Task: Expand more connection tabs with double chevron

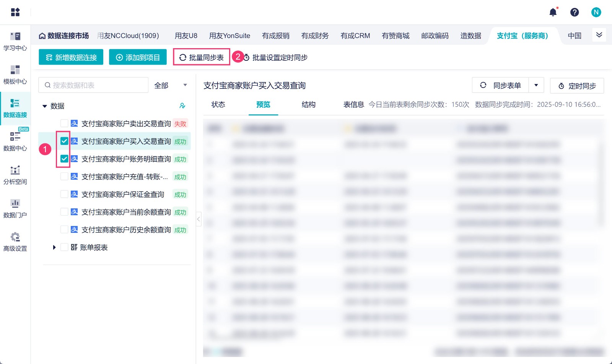Action: tap(599, 35)
